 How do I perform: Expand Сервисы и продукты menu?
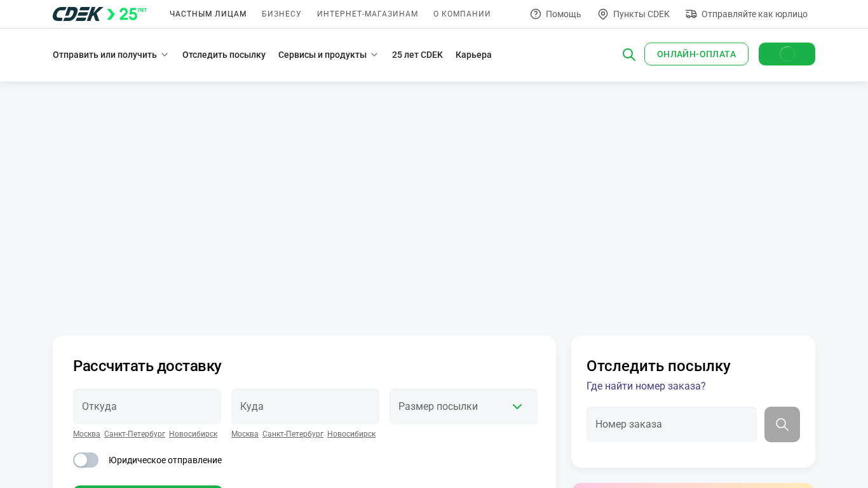click(327, 55)
